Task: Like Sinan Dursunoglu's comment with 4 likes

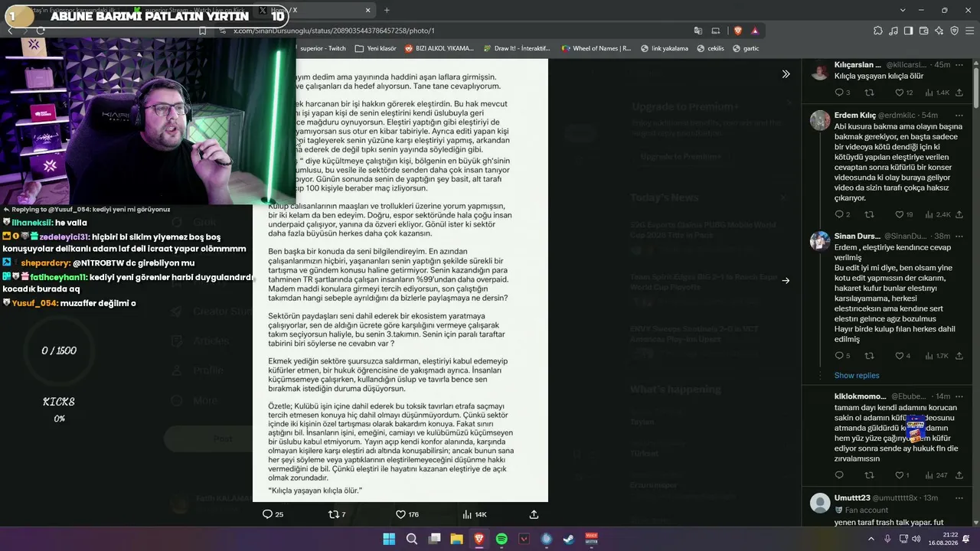Action: 903,356
